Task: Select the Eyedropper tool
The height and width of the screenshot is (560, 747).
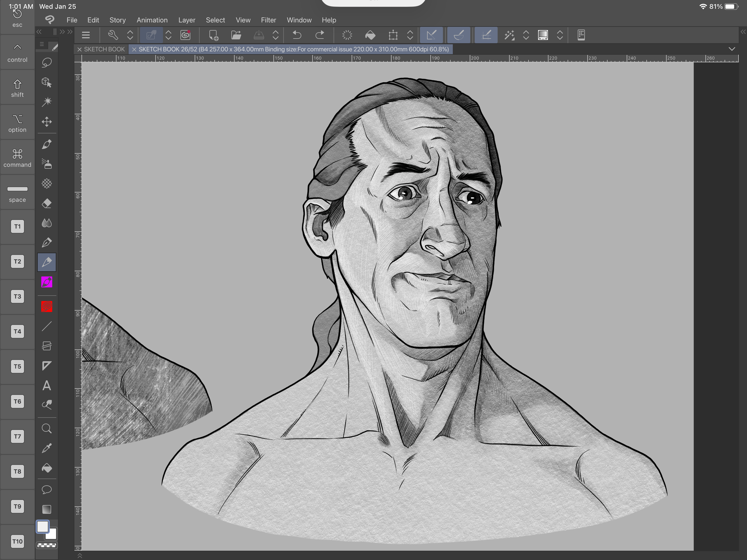Action: click(x=46, y=448)
